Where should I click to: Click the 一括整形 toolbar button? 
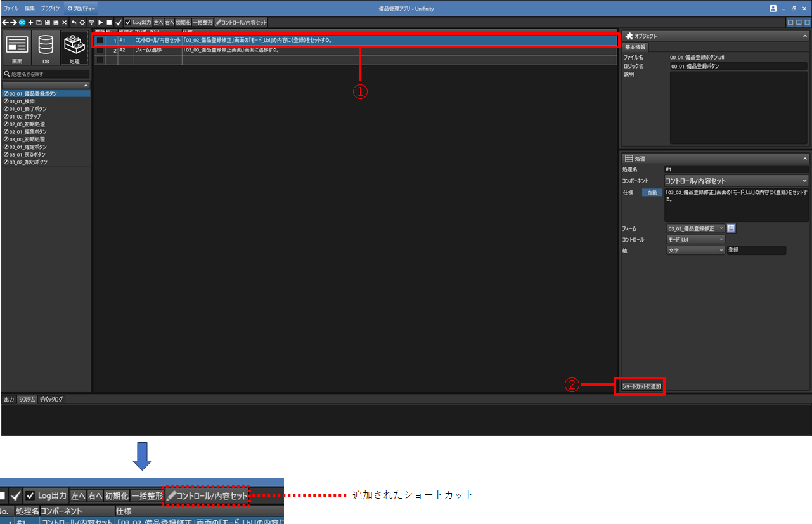203,22
